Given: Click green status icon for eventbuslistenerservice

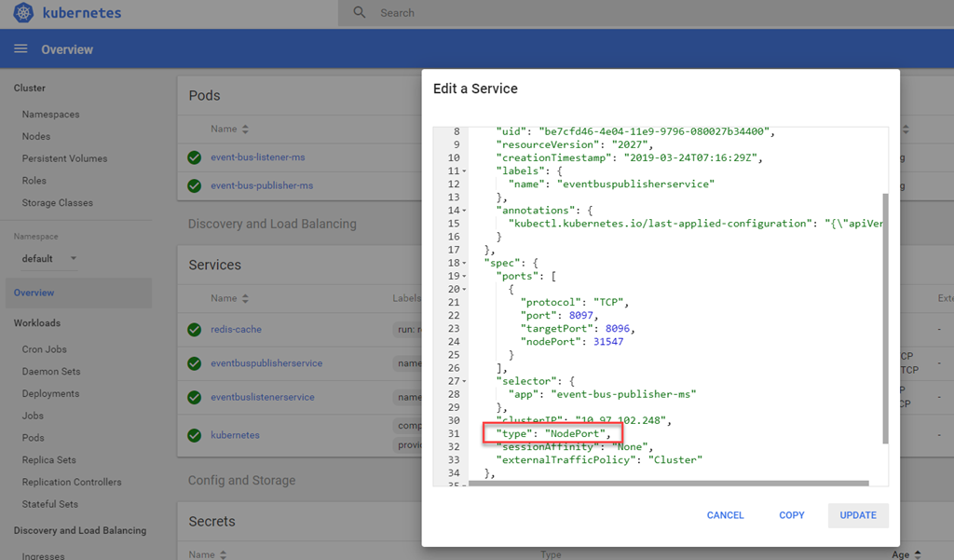Looking at the screenshot, I should pos(194,397).
